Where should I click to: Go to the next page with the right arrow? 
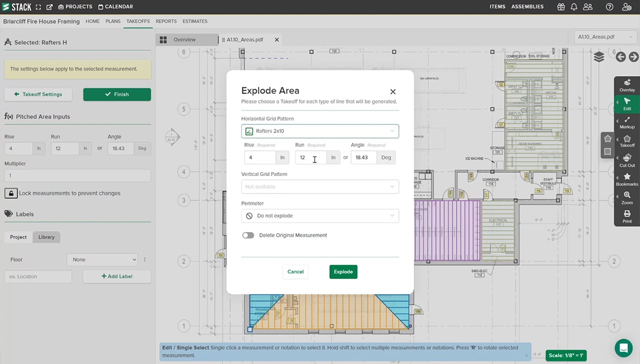tap(633, 57)
